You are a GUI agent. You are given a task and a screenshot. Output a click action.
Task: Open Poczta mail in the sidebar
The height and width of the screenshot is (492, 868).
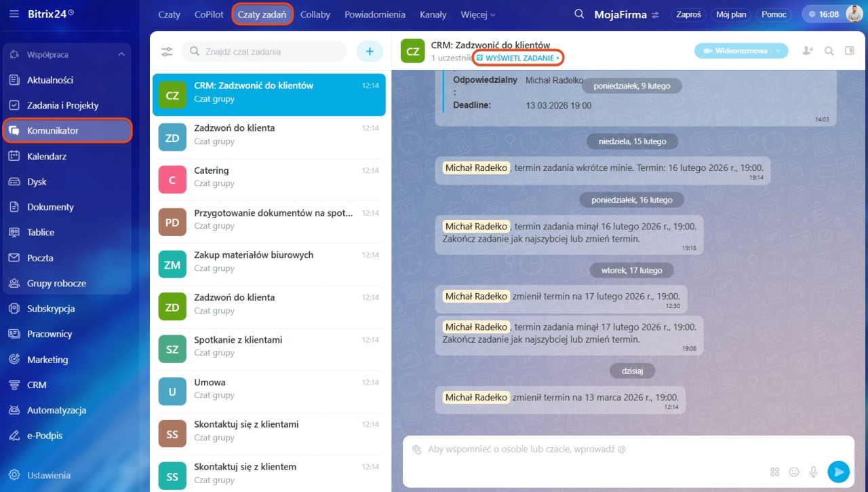(66, 258)
